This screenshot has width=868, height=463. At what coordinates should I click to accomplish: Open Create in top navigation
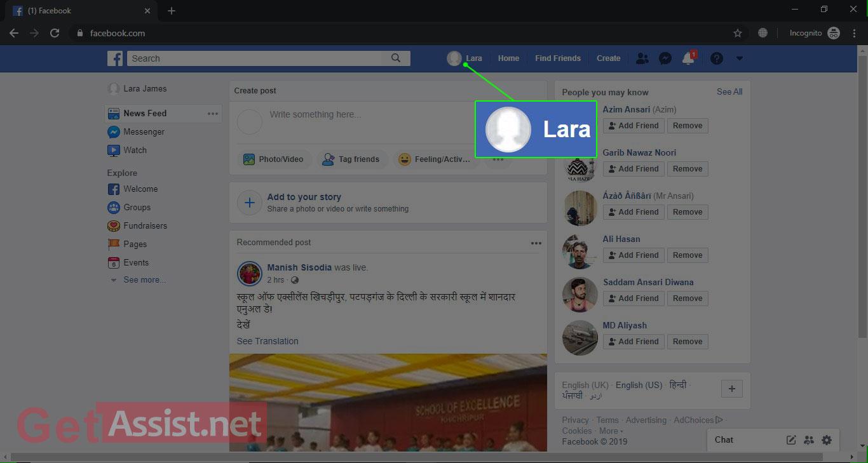608,58
